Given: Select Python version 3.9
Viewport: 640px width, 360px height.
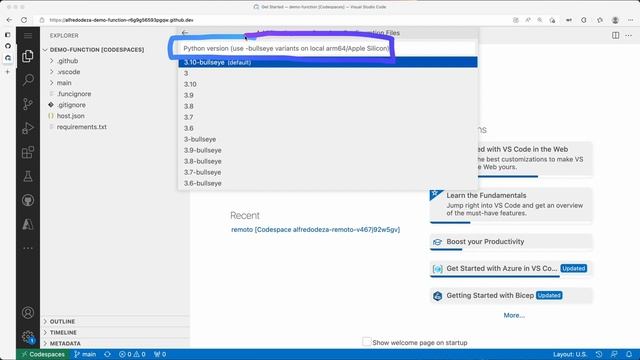Looking at the screenshot, I should (x=328, y=95).
